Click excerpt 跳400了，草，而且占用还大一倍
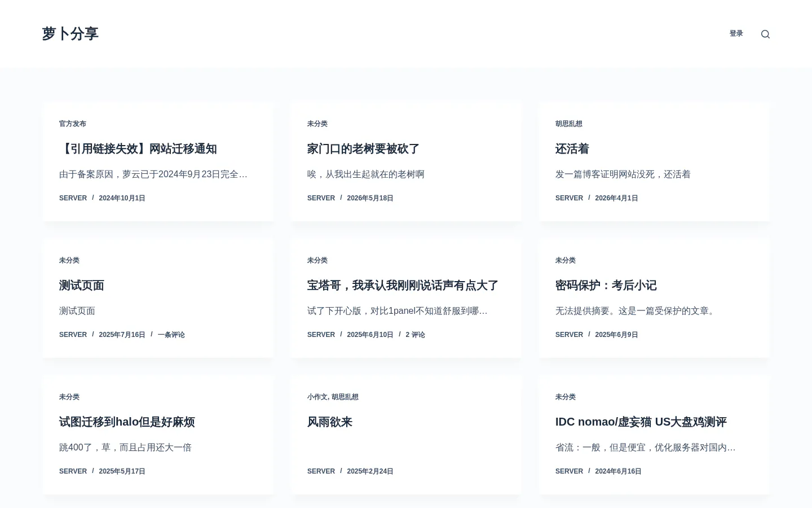 point(126,448)
